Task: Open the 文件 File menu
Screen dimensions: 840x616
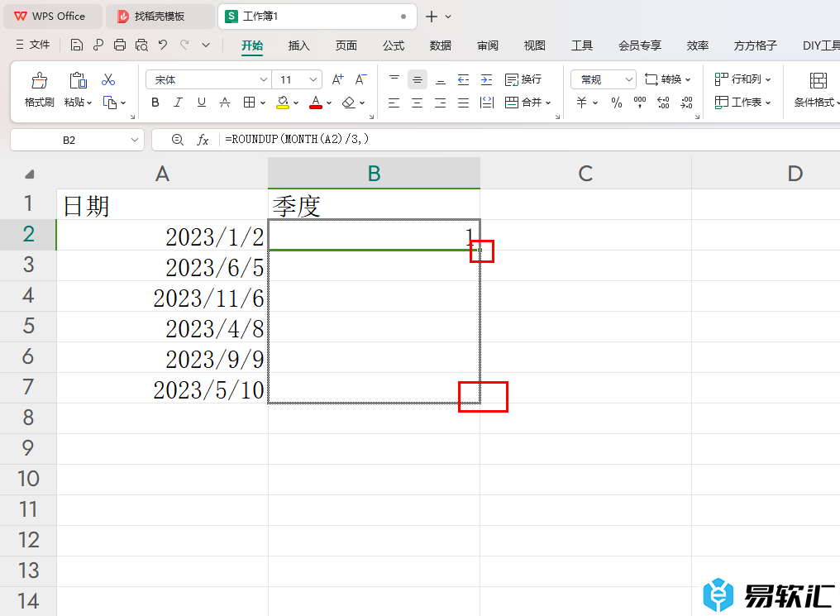Action: pos(33,45)
